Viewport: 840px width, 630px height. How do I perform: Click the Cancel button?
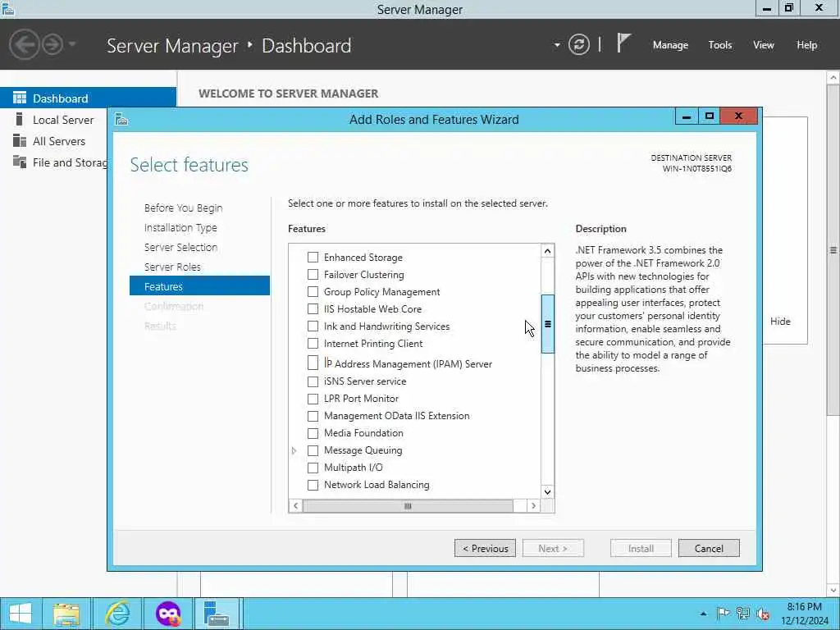click(x=709, y=548)
